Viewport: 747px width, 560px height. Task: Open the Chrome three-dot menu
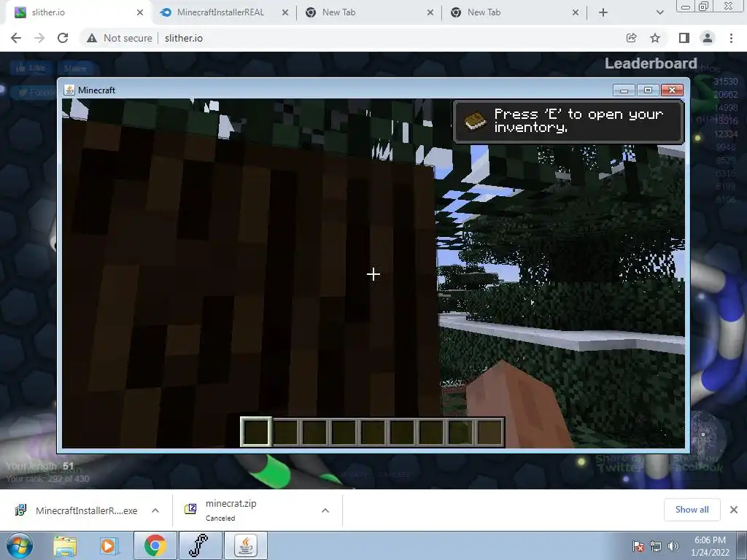[x=731, y=38]
